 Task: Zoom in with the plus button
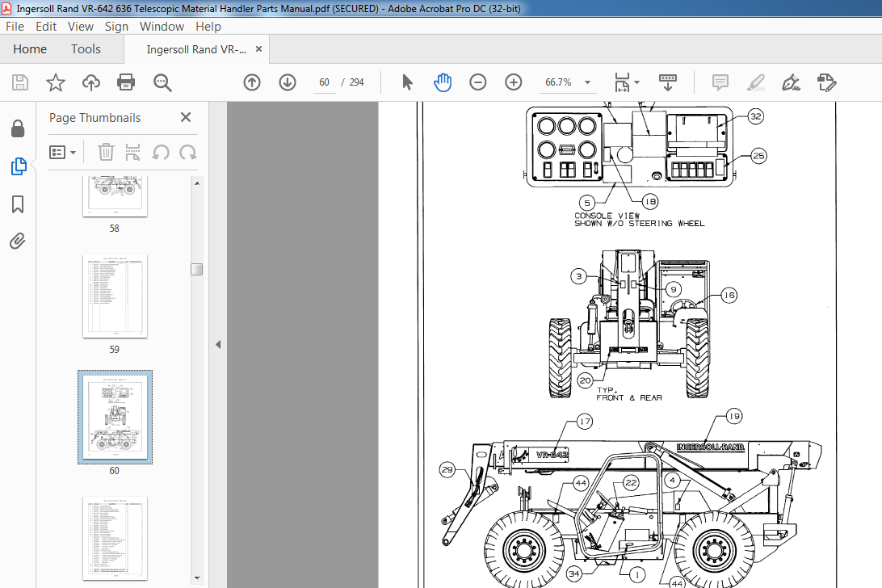click(513, 82)
